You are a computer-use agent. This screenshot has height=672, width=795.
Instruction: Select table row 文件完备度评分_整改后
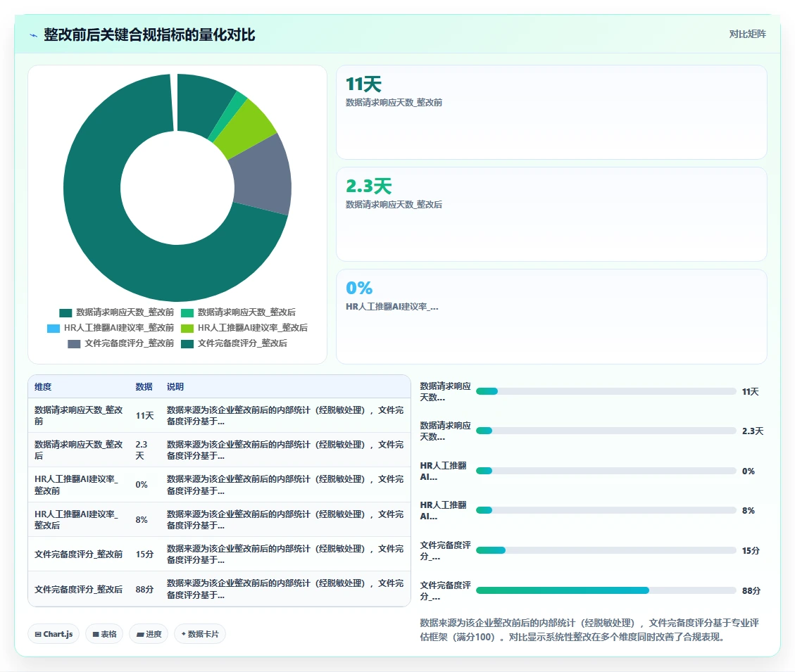[x=219, y=589]
